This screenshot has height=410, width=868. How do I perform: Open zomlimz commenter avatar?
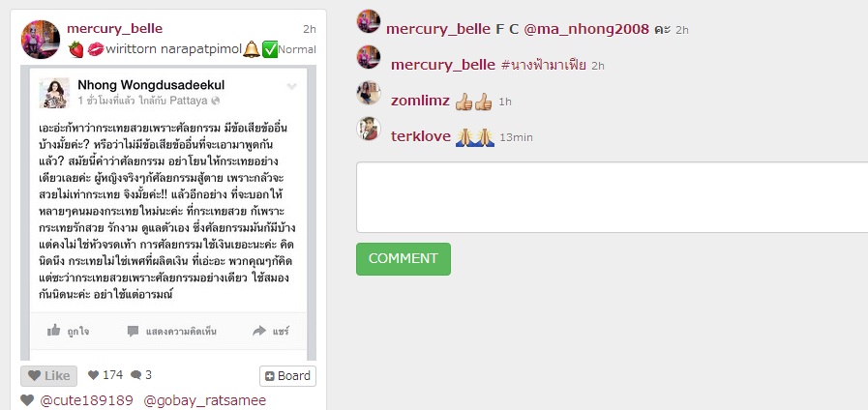[368, 93]
